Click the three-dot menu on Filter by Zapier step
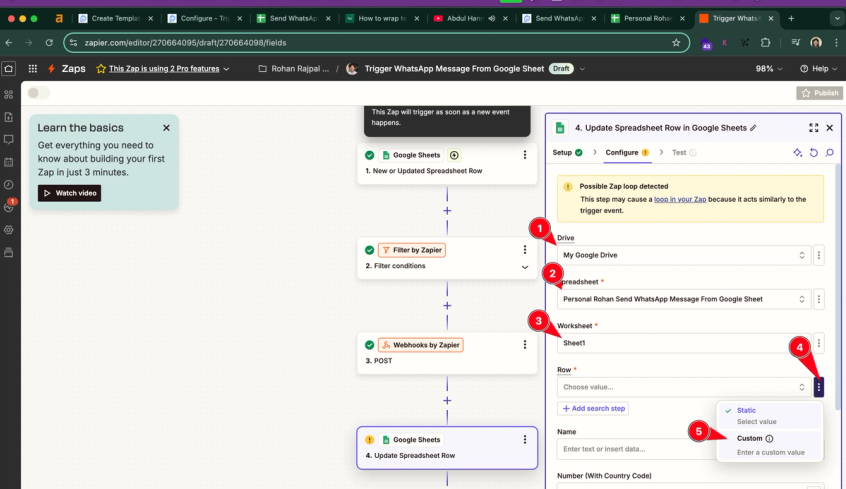Viewport: 846px width, 489px height. point(524,250)
